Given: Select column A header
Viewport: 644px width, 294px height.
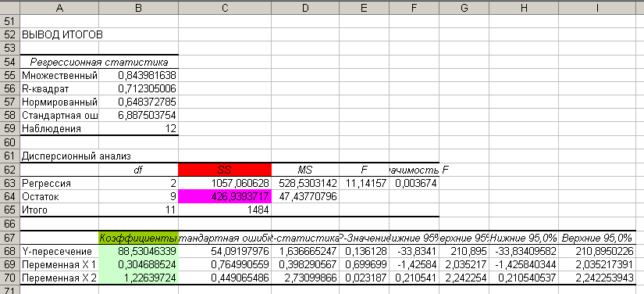Looking at the screenshot, I should pyautogui.click(x=59, y=7).
